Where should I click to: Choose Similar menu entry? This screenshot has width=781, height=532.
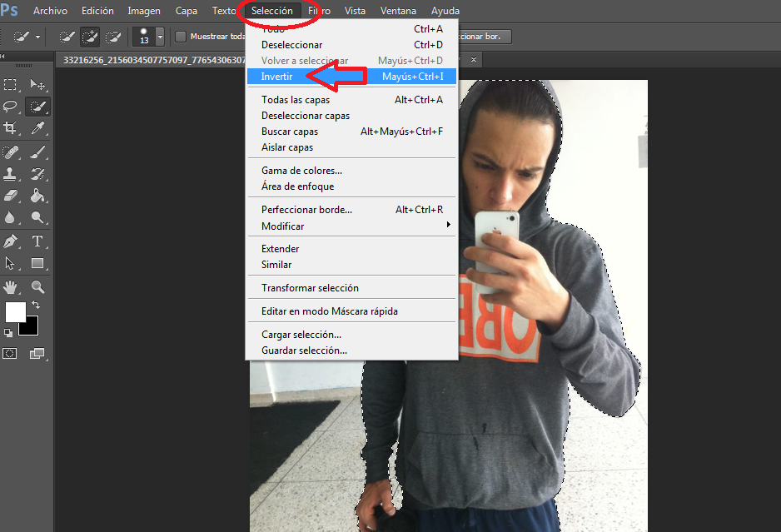coord(351,265)
